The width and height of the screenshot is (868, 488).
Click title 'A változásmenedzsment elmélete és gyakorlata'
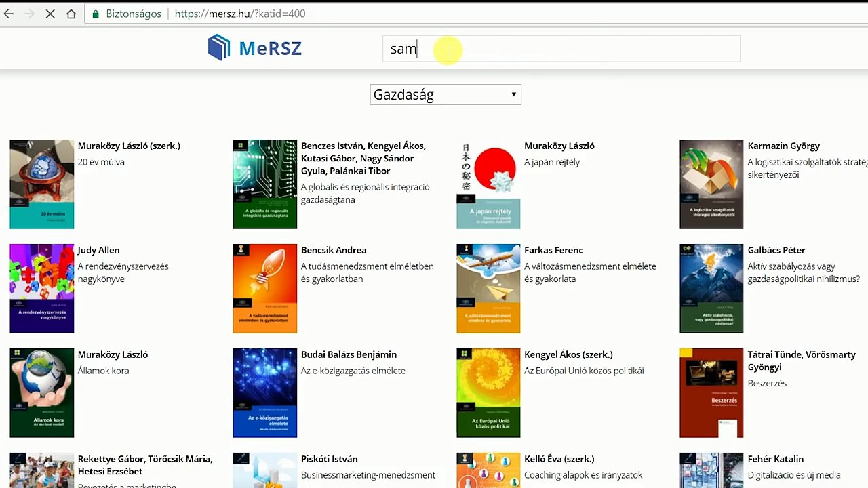(x=590, y=272)
